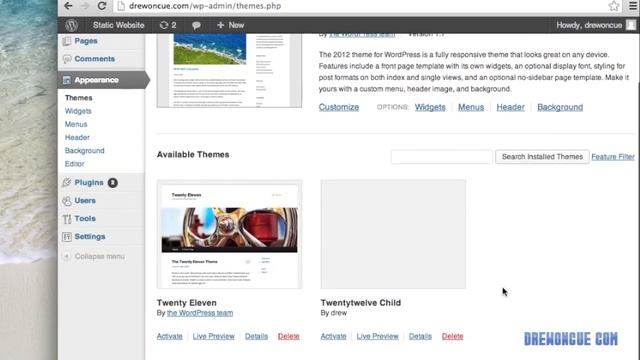
Task: Open the Settings menu
Action: point(90,237)
